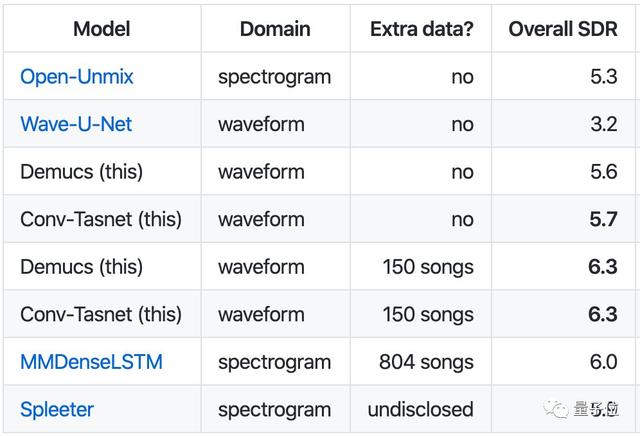Screen dimensions: 640x437
Task: Select the first Demucs (this) cell
Action: pyautogui.click(x=81, y=172)
